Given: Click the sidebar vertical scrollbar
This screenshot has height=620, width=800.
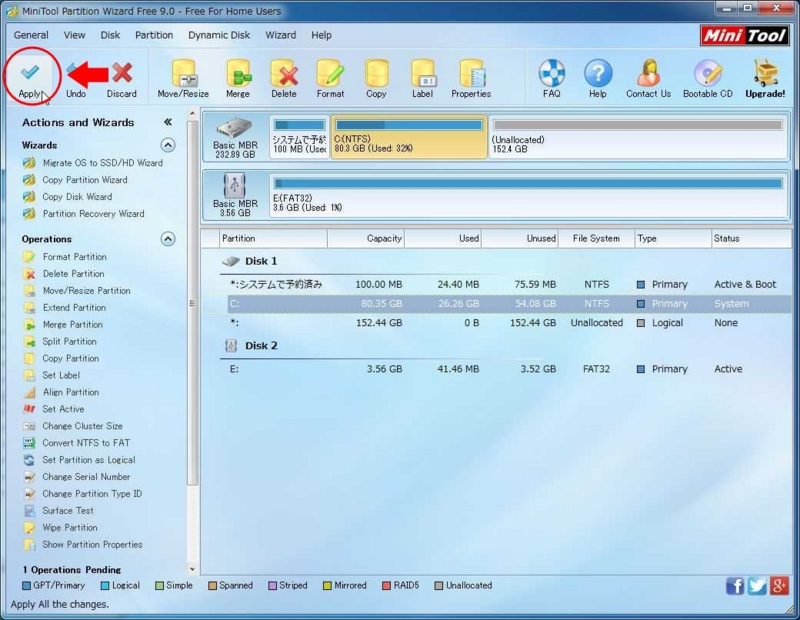Looking at the screenshot, I should click(192, 303).
